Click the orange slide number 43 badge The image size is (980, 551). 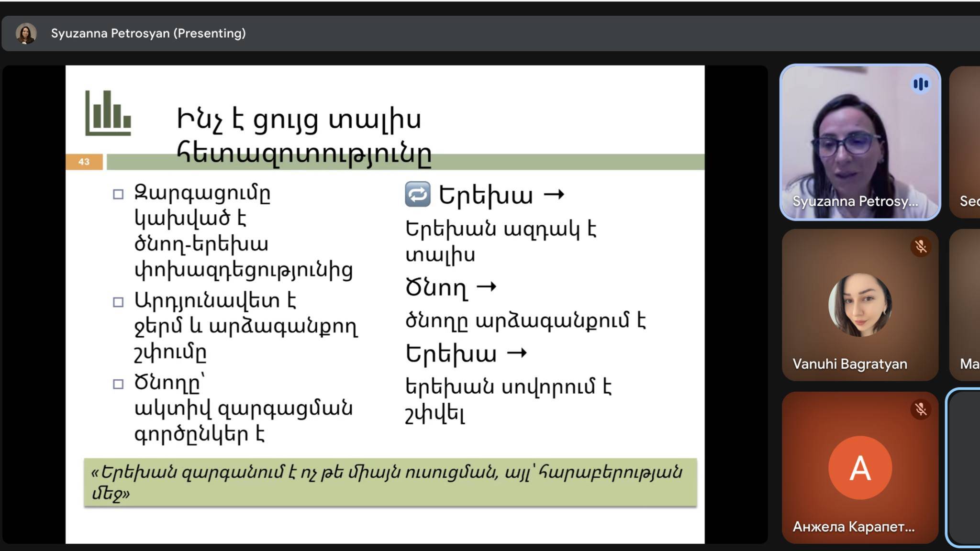[x=84, y=162]
